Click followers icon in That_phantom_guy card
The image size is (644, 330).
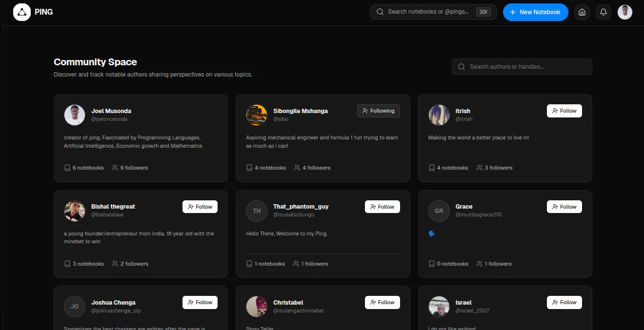(296, 264)
